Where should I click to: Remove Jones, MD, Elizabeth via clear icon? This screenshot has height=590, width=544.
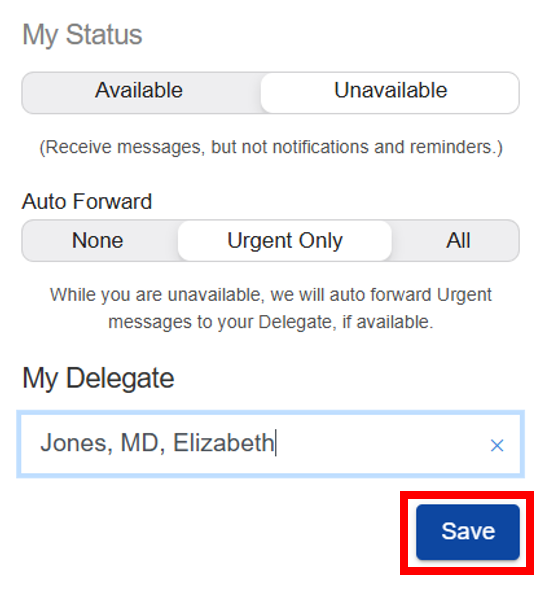(x=497, y=446)
